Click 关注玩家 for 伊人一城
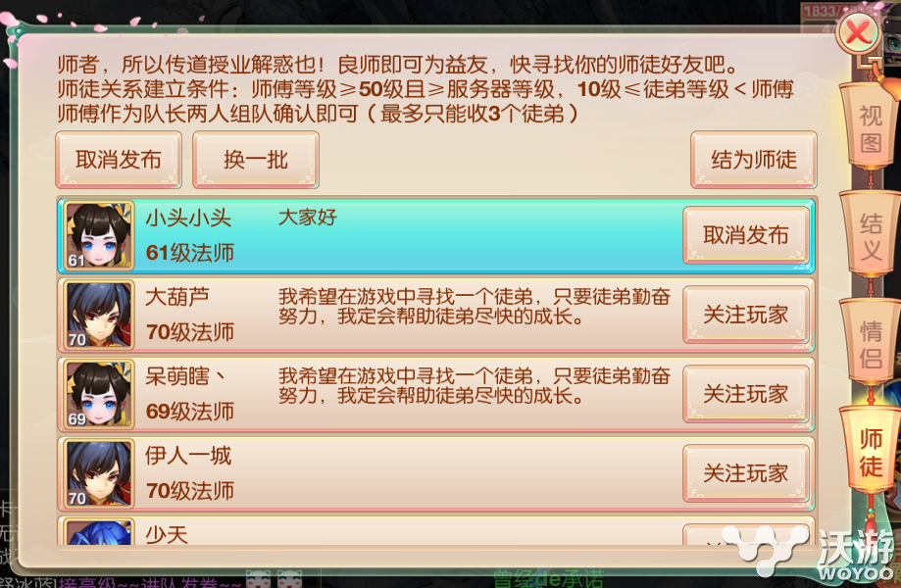This screenshot has width=901, height=588. pyautogui.click(x=746, y=473)
